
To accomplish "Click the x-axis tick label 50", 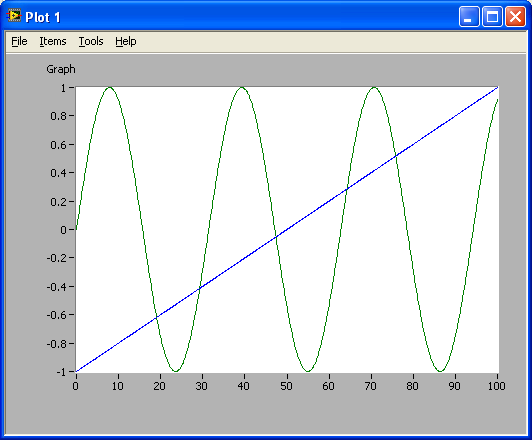I will (286, 386).
